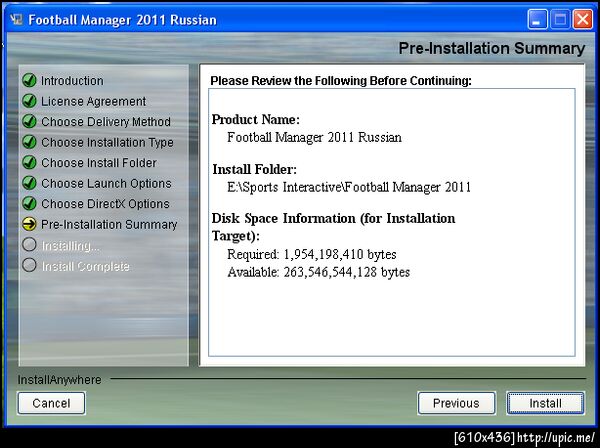Viewport: 600px width, 448px height.
Task: Select the Installing... step label
Action: click(x=70, y=246)
